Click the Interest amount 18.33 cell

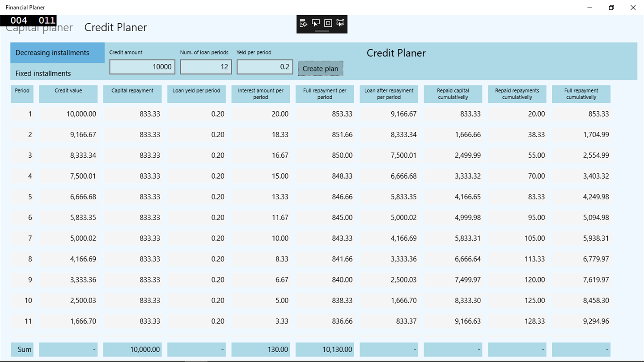tap(261, 135)
